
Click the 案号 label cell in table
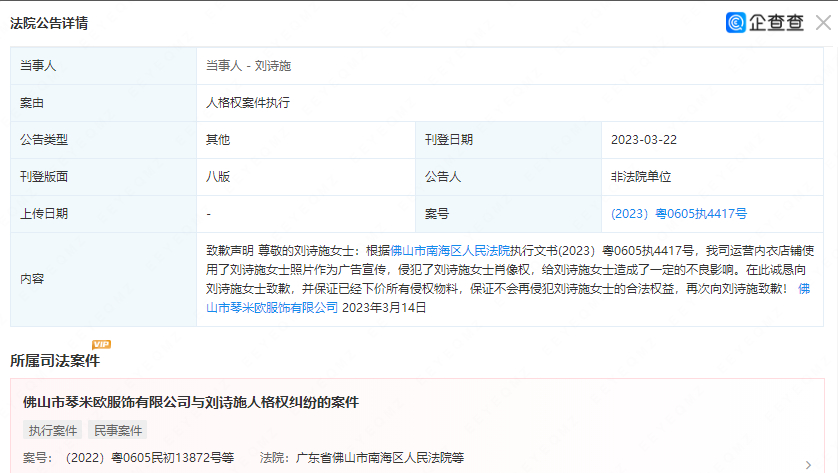pos(508,214)
